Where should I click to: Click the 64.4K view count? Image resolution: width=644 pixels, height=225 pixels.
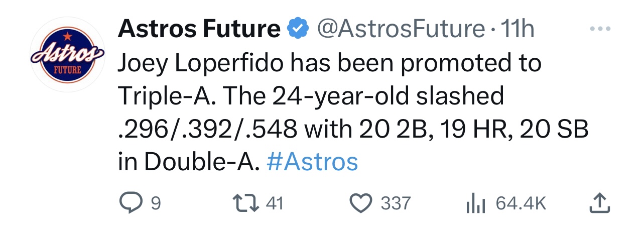point(521,203)
